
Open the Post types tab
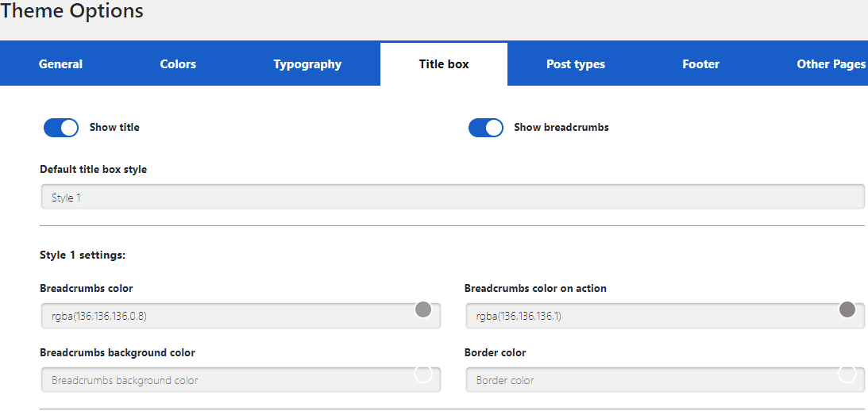coord(575,64)
